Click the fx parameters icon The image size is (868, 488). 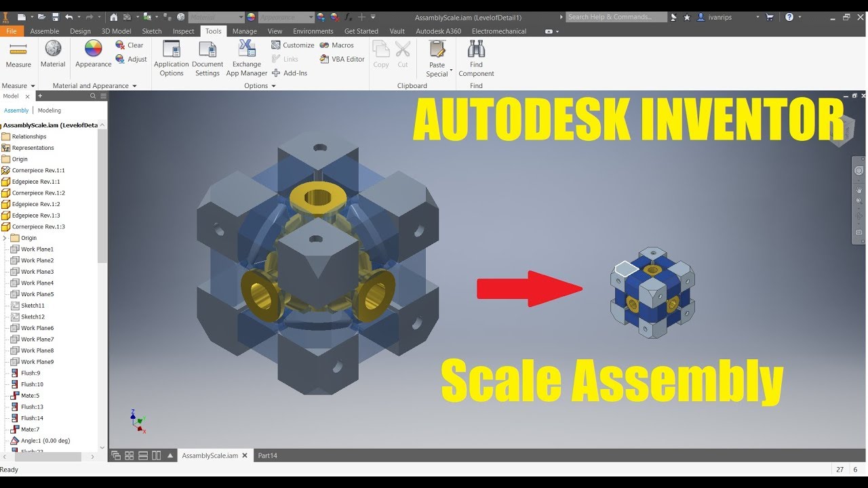point(350,17)
